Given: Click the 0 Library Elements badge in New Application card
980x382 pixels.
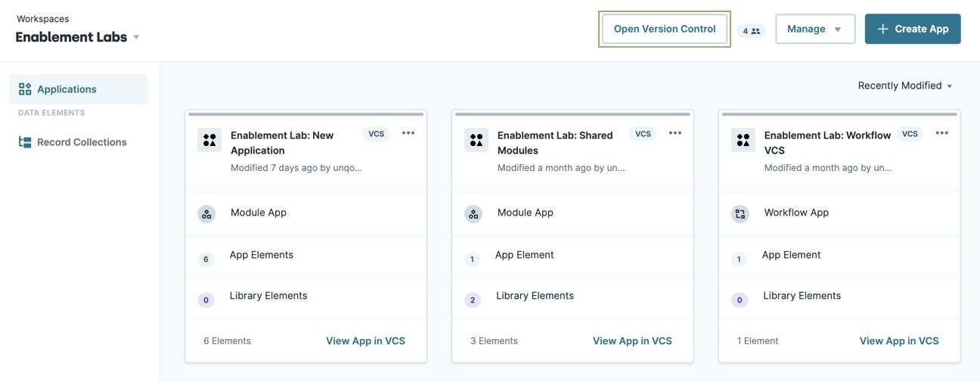Looking at the screenshot, I should [206, 300].
